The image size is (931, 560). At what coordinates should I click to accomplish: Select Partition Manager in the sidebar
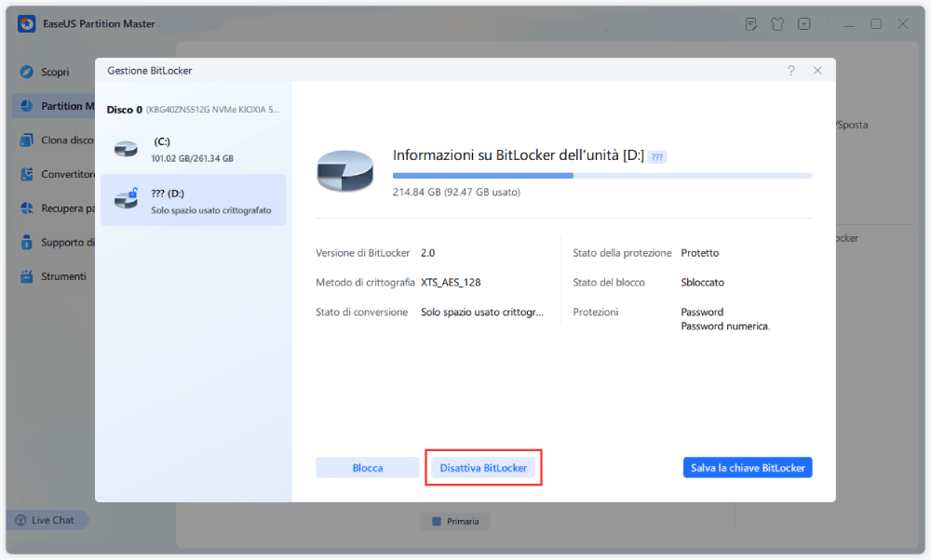[53, 106]
